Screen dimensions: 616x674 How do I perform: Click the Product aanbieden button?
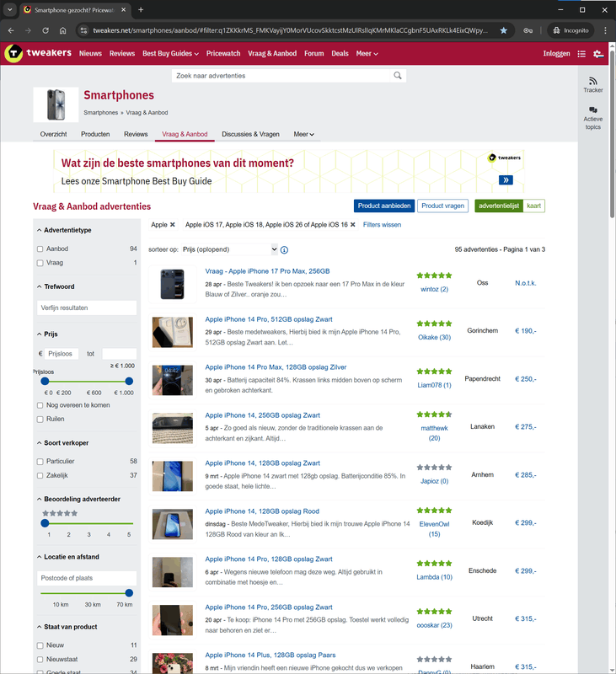[384, 206]
